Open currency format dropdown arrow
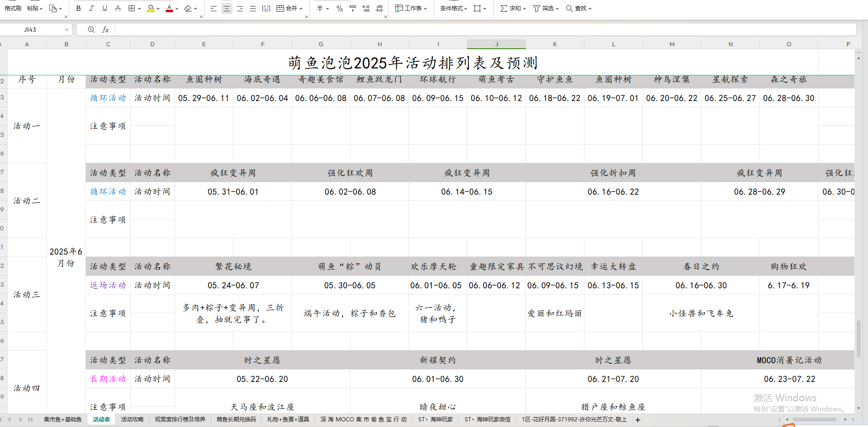Screen dimensions: 868x427 [328, 8]
